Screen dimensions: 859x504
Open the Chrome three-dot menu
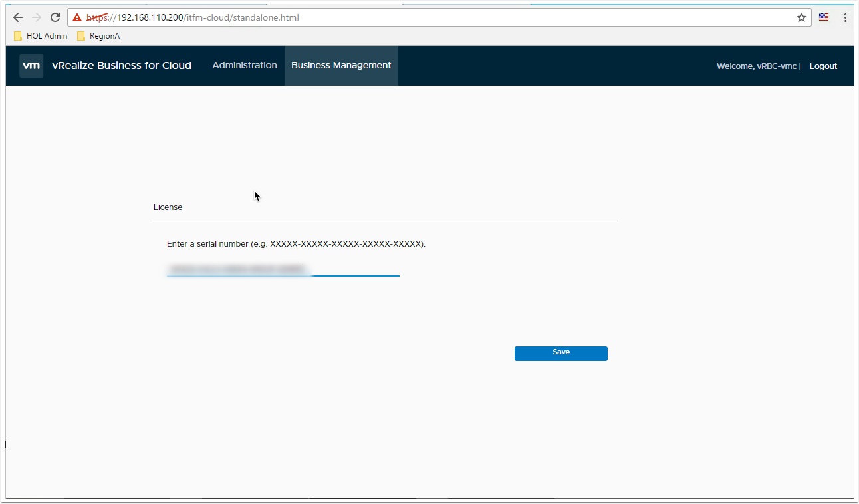845,18
